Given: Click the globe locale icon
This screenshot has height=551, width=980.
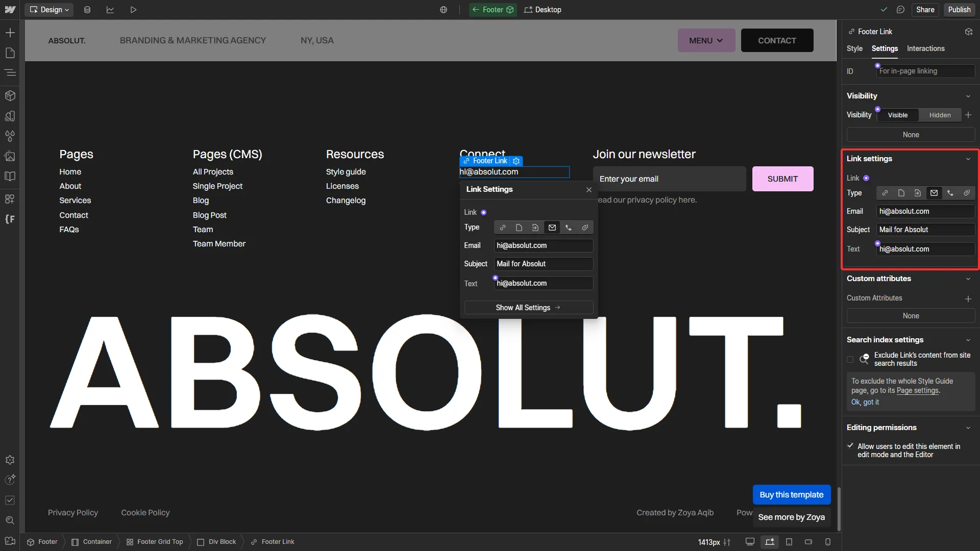Looking at the screenshot, I should pyautogui.click(x=444, y=10).
